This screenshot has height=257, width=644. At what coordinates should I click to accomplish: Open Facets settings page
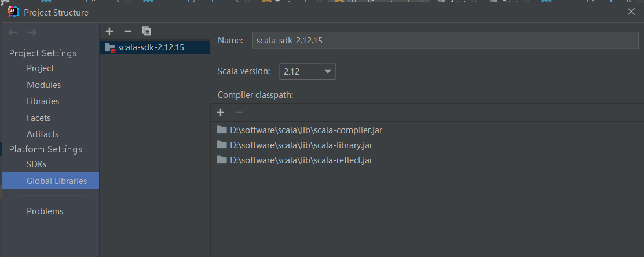[38, 118]
